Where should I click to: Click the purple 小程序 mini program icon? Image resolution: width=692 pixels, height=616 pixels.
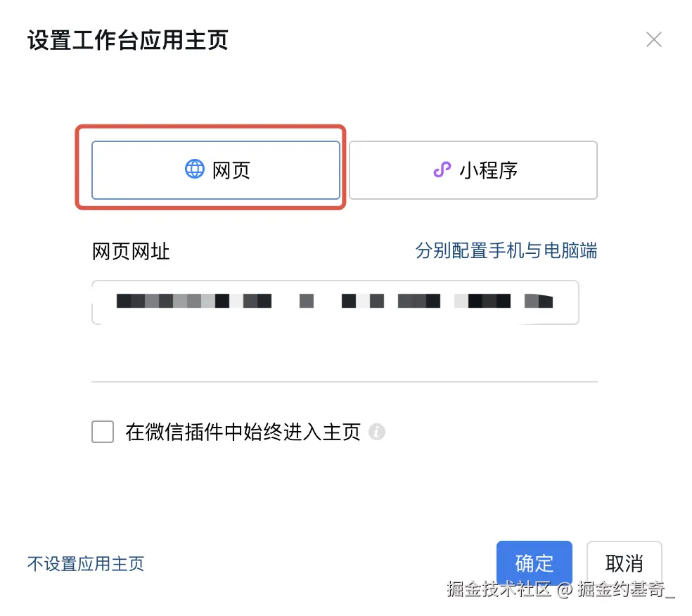441,169
